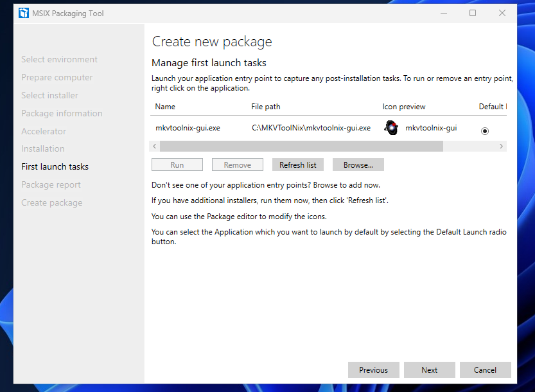Browse for an application entry point
535x392 pixels.
pyautogui.click(x=358, y=165)
